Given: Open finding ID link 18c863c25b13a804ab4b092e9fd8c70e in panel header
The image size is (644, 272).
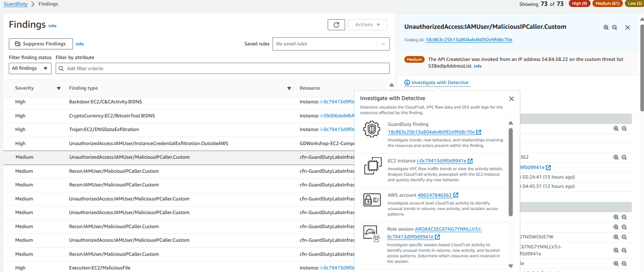Looking at the screenshot, I should (469, 40).
